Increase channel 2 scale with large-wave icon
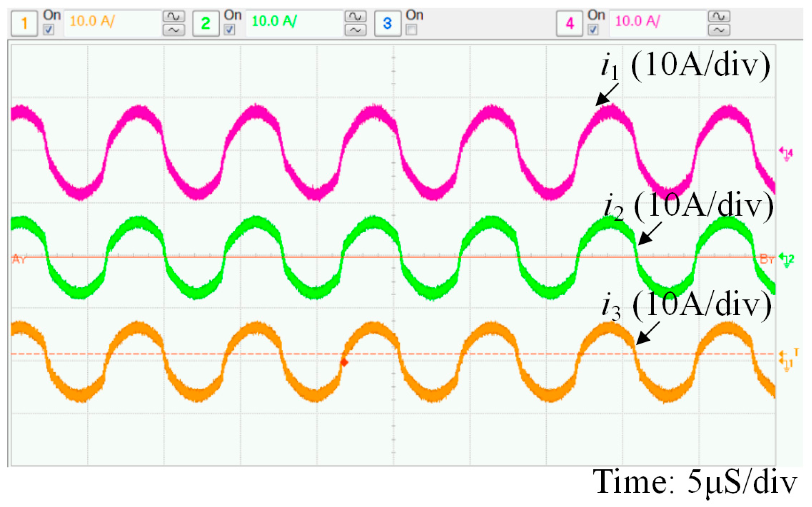 point(355,16)
